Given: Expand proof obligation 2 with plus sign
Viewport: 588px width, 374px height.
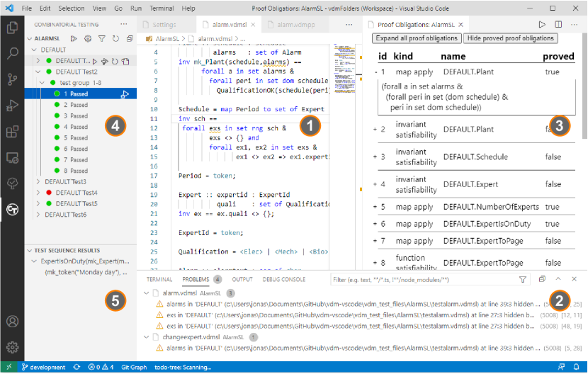Looking at the screenshot, I should [x=375, y=129].
